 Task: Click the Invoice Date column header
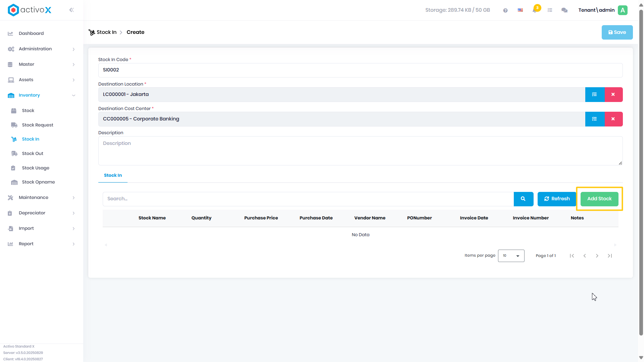(x=474, y=218)
